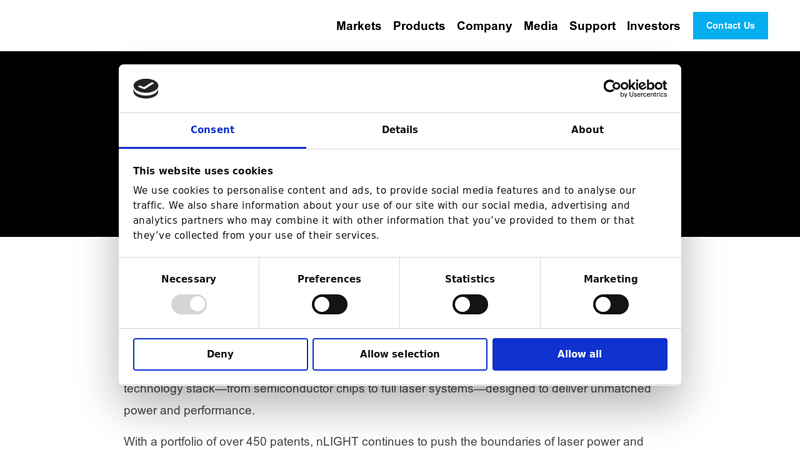800x450 pixels.
Task: Accept cookies with Allow all button
Action: (579, 354)
